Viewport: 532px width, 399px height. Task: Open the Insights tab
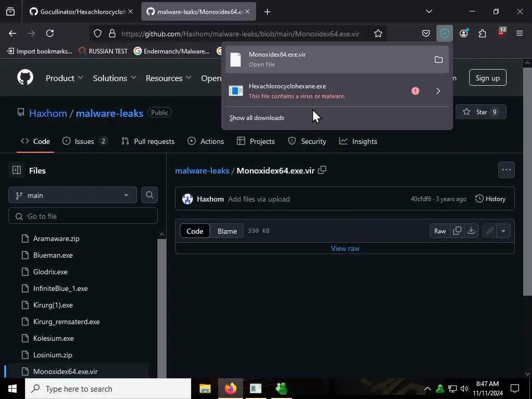click(358, 141)
